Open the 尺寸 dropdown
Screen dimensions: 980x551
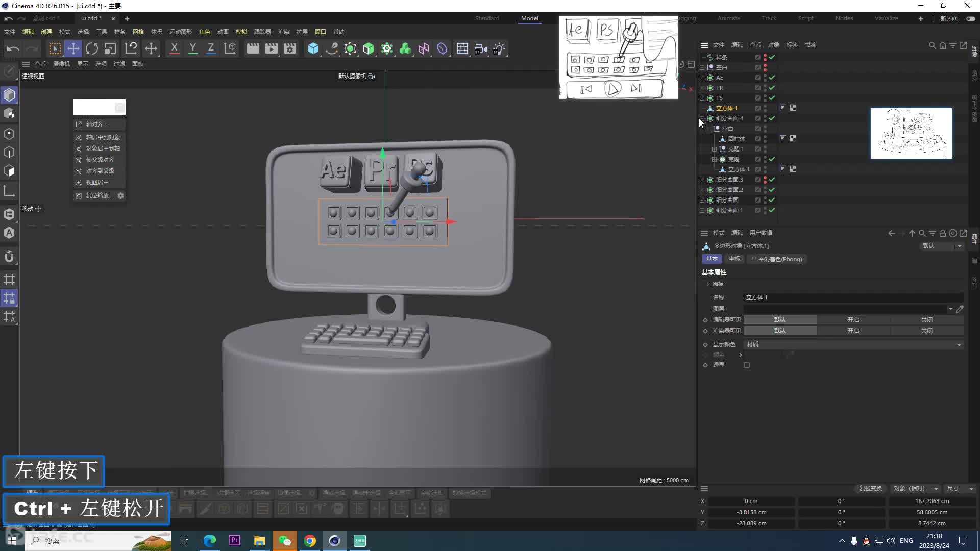(960, 489)
